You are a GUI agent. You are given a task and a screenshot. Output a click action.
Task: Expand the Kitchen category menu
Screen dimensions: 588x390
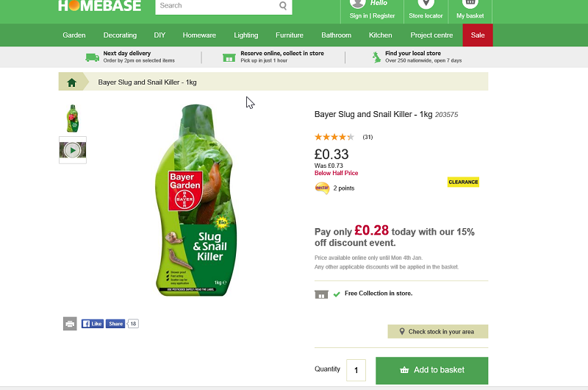pyautogui.click(x=380, y=35)
